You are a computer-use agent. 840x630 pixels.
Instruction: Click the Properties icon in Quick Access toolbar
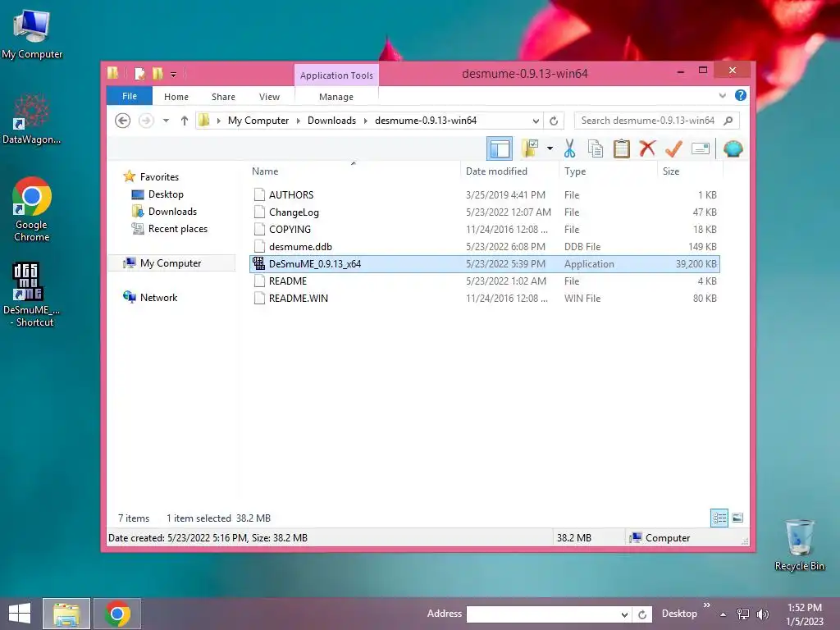[139, 73]
